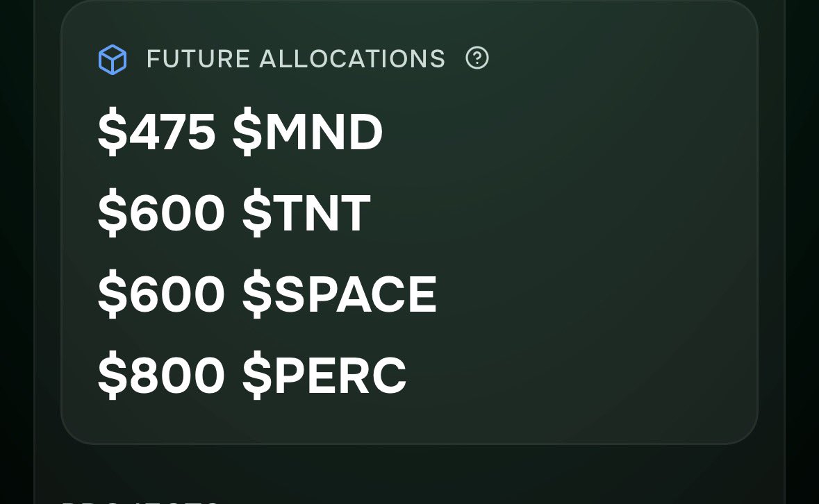Select the $475 allocation amount
Viewport: 819px width, 504px height.
(x=156, y=133)
